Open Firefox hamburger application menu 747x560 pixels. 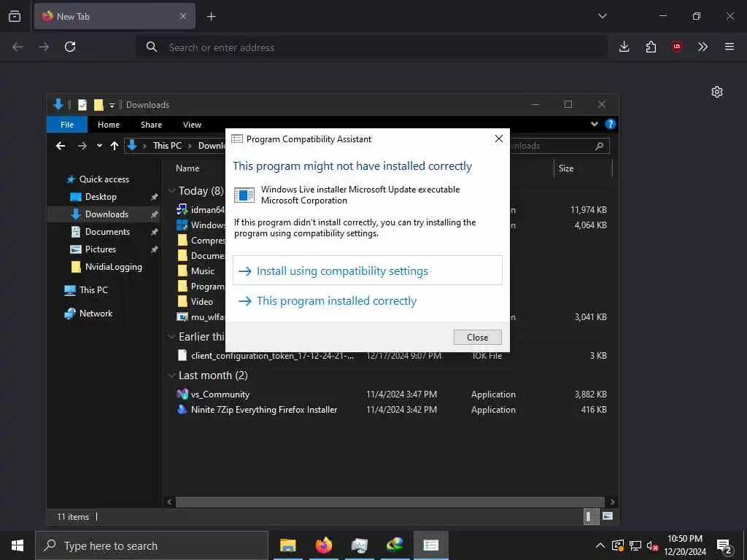[x=729, y=47]
